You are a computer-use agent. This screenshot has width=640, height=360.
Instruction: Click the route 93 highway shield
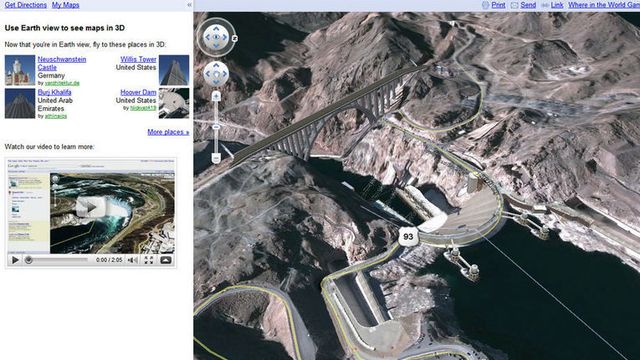coord(408,237)
